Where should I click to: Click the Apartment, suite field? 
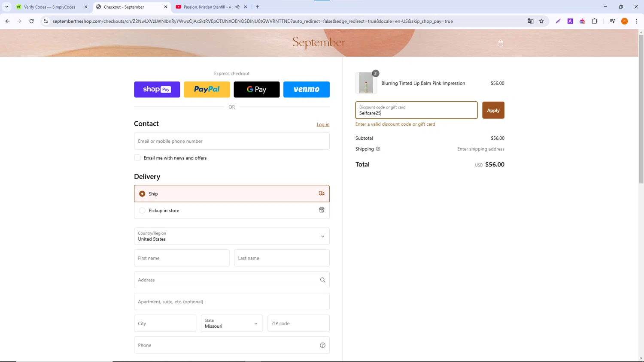[x=232, y=302]
